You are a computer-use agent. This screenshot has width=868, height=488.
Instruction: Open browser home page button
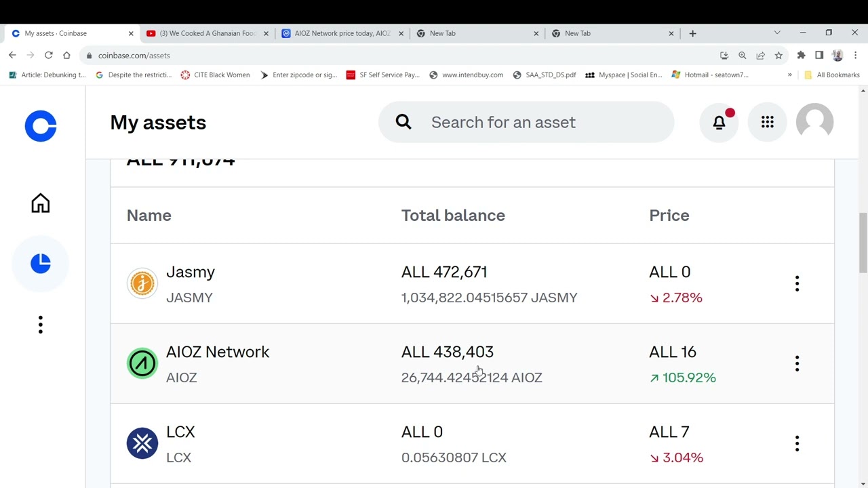[66, 56]
